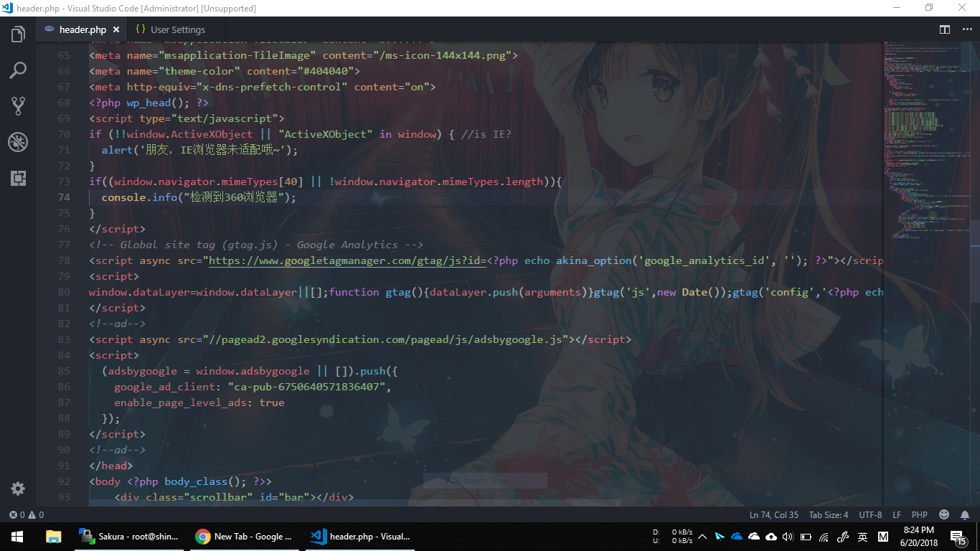Change indentation via Tab Size: 4
The height and width of the screenshot is (551, 980).
(829, 514)
